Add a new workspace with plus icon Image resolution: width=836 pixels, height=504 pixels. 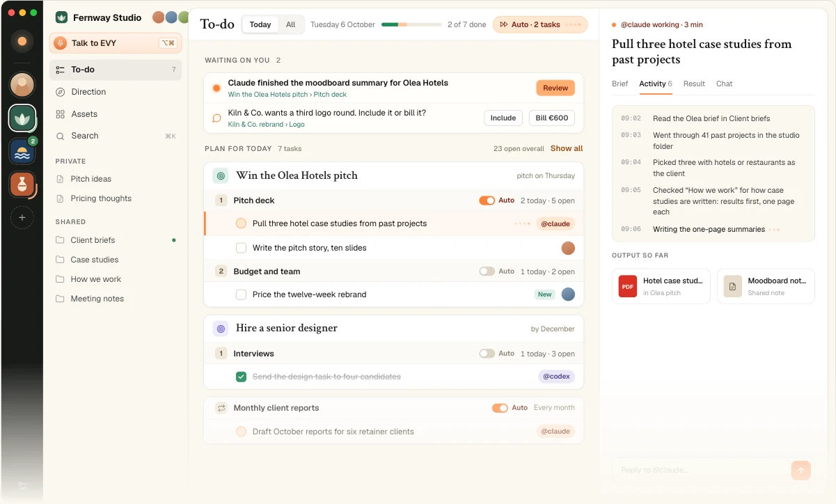point(22,218)
